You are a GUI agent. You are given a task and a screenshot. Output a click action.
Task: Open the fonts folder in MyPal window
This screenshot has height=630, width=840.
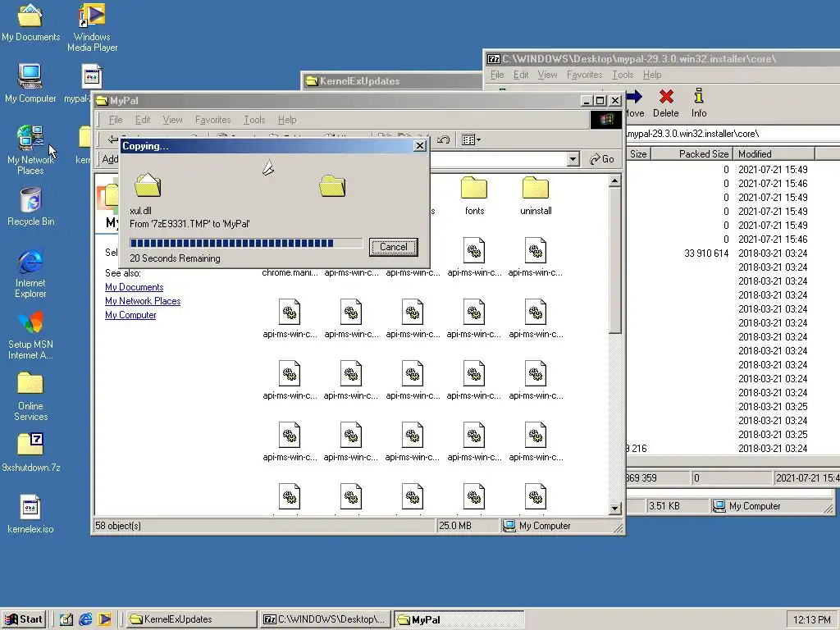coord(474,195)
